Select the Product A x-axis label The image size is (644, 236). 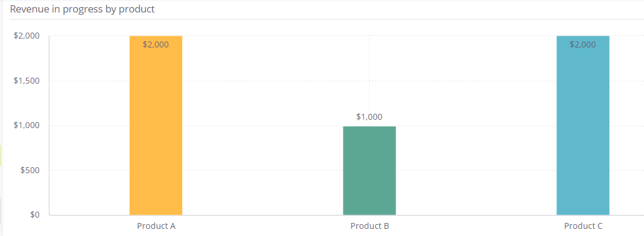point(156,226)
